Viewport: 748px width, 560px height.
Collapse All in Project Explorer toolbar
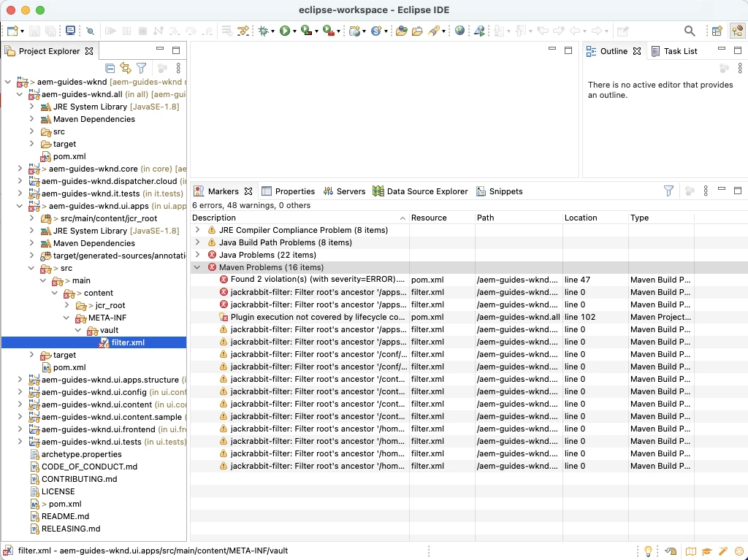[110, 68]
